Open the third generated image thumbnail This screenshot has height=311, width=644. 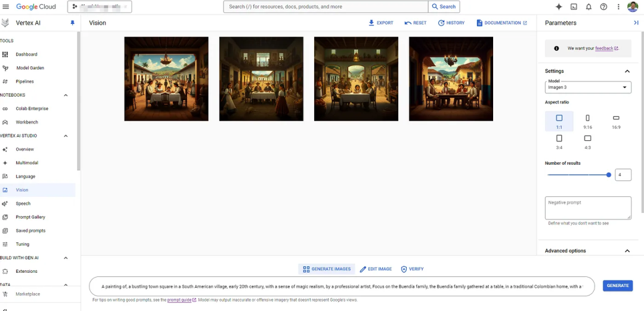coord(356,79)
